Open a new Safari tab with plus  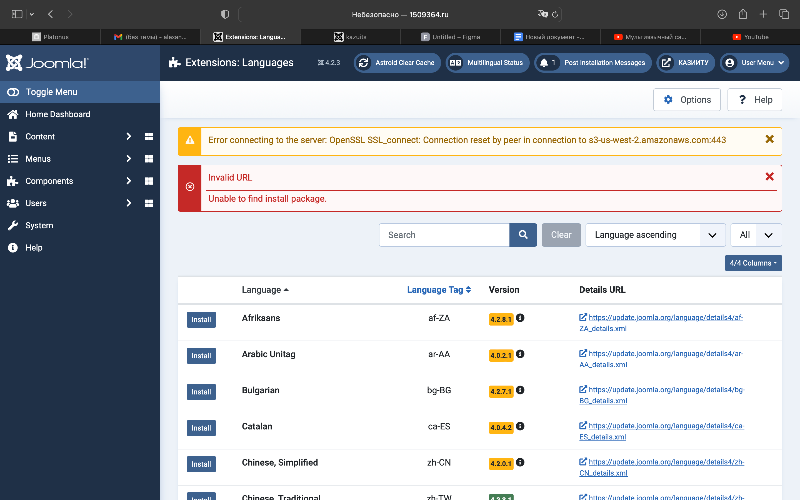point(763,14)
